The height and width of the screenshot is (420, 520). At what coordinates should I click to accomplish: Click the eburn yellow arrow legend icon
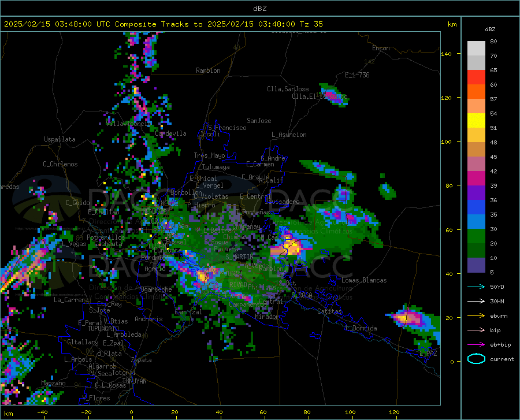(x=476, y=315)
